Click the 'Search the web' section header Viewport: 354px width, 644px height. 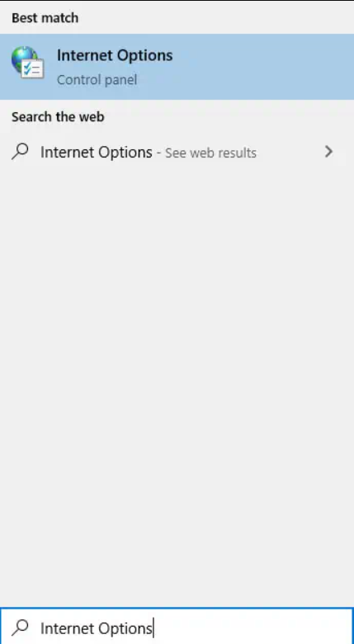tap(58, 117)
